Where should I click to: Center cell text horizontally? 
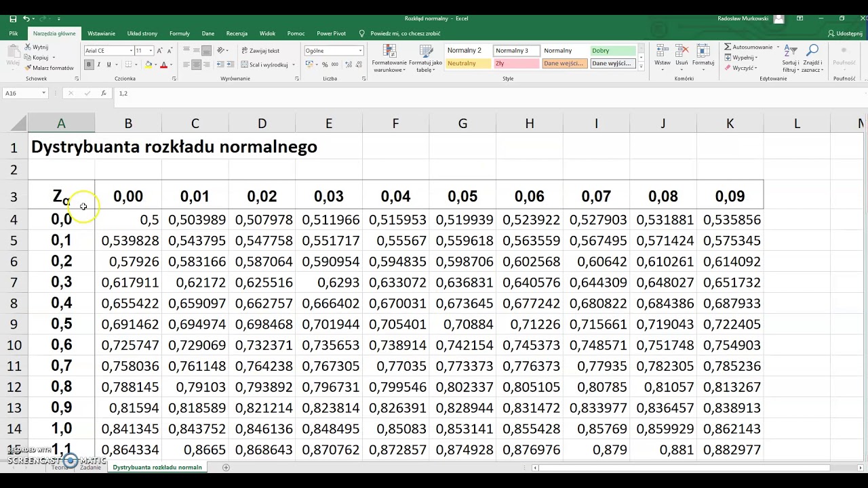coord(196,64)
